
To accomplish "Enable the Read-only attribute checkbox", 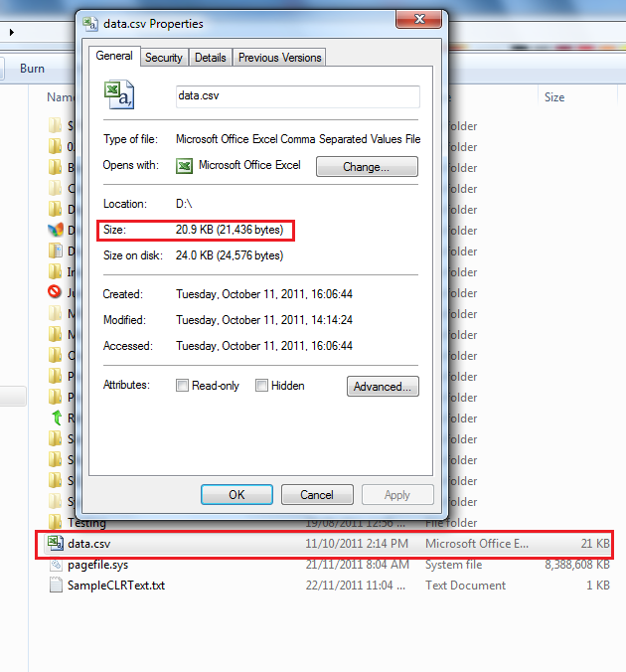I will click(182, 386).
